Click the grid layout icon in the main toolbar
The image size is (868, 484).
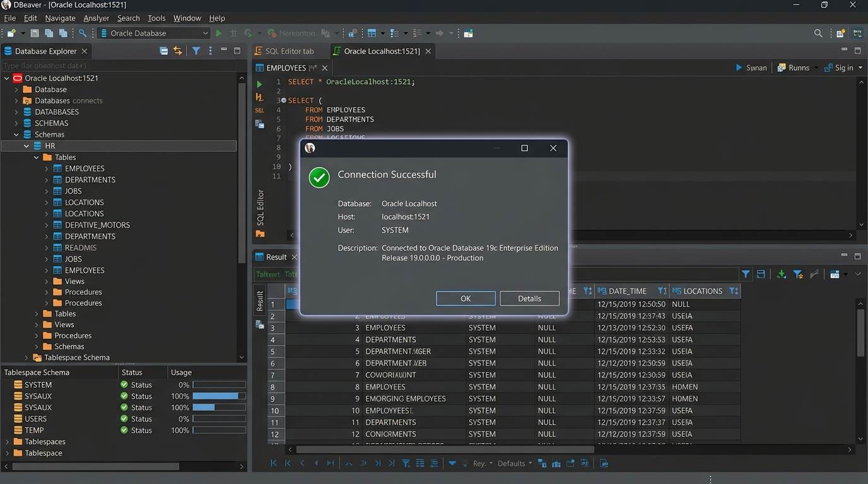click(x=372, y=33)
